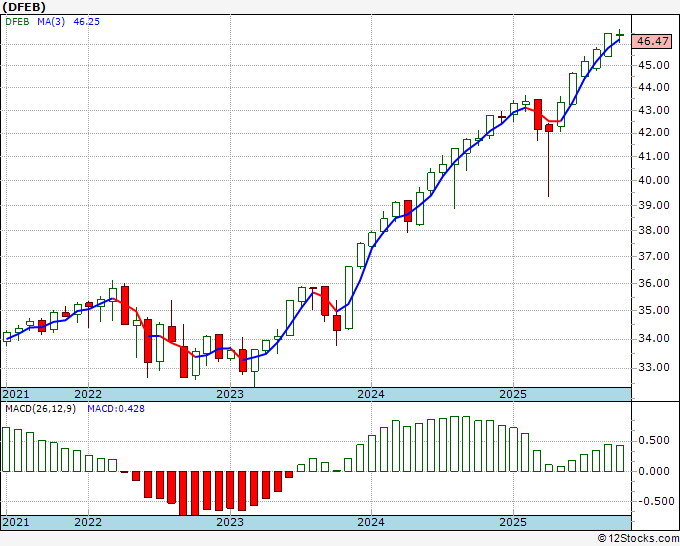The height and width of the screenshot is (546, 680).
Task: Click 2025 on the MACD timeline
Action: click(x=513, y=522)
